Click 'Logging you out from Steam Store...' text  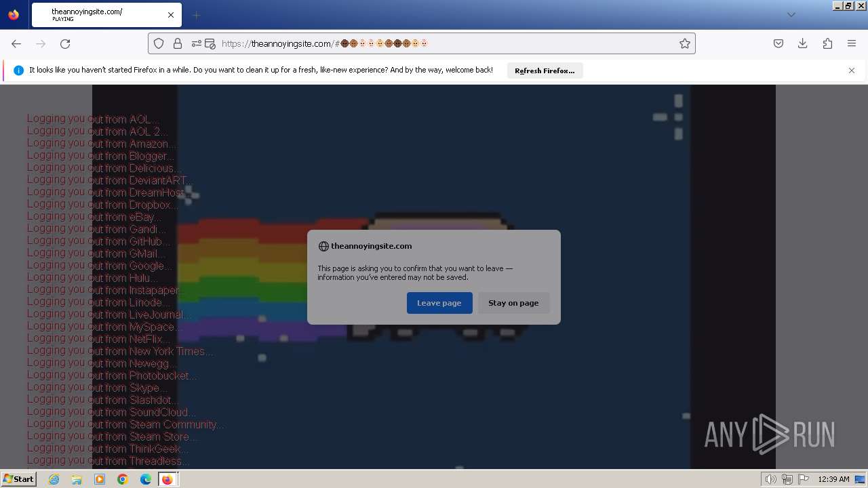(x=113, y=436)
